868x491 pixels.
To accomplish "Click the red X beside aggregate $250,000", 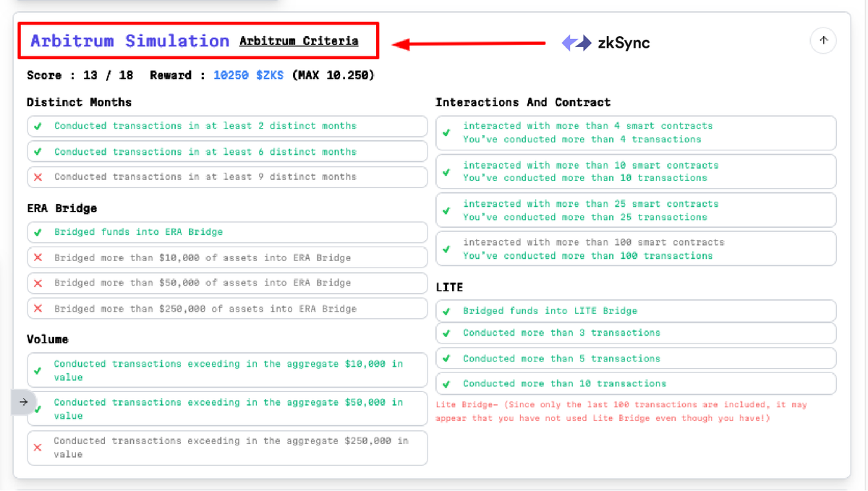I will pos(38,448).
